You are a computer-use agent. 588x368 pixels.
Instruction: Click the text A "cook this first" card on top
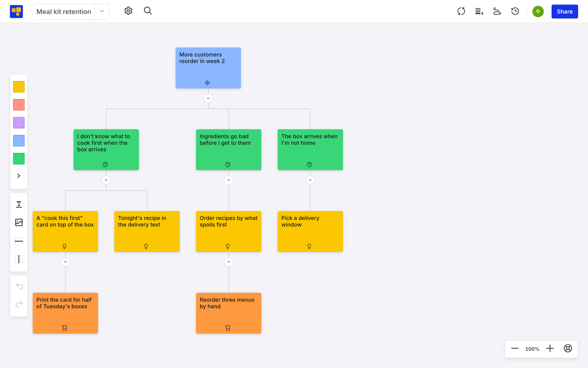click(65, 221)
